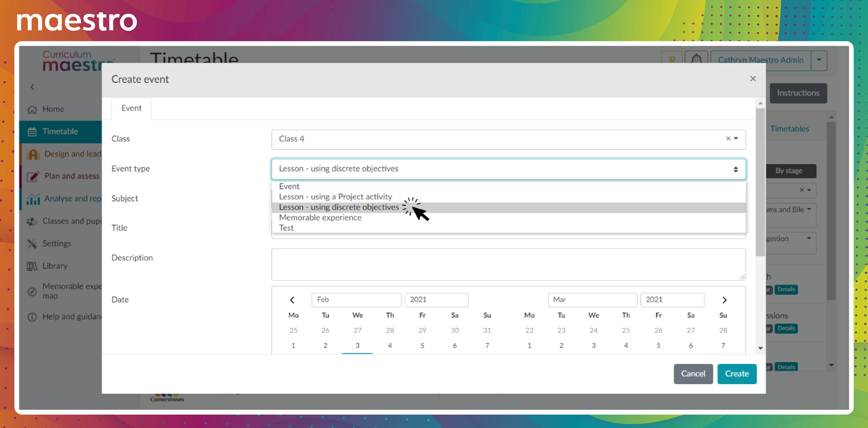Click the Cancel button
The image size is (868, 428).
coord(693,374)
